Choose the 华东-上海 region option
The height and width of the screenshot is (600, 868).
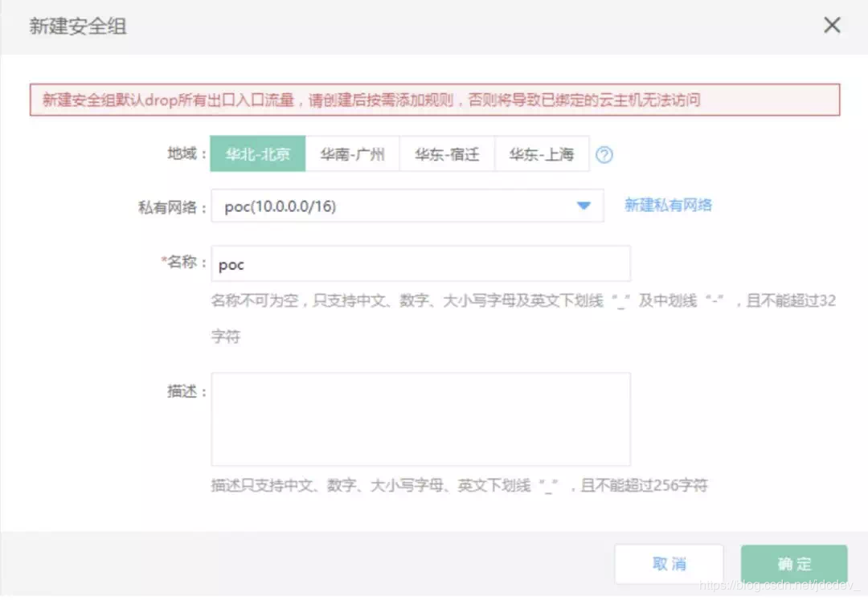click(542, 153)
